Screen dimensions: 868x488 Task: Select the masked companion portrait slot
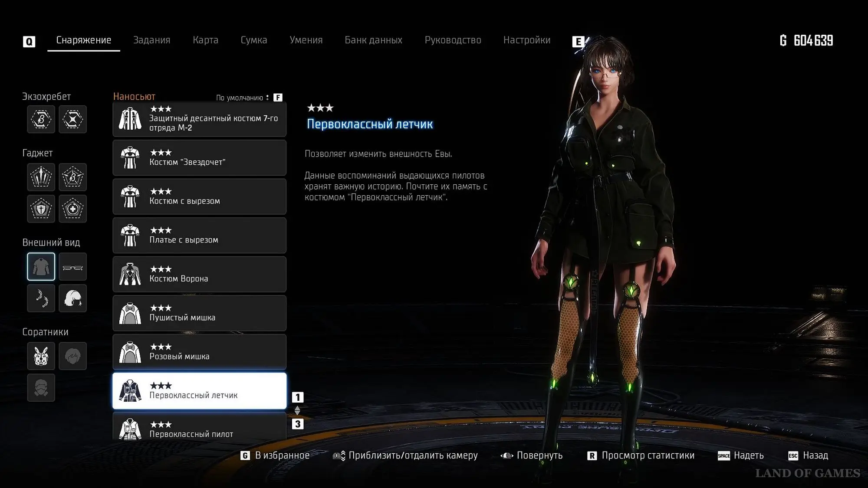point(41,388)
